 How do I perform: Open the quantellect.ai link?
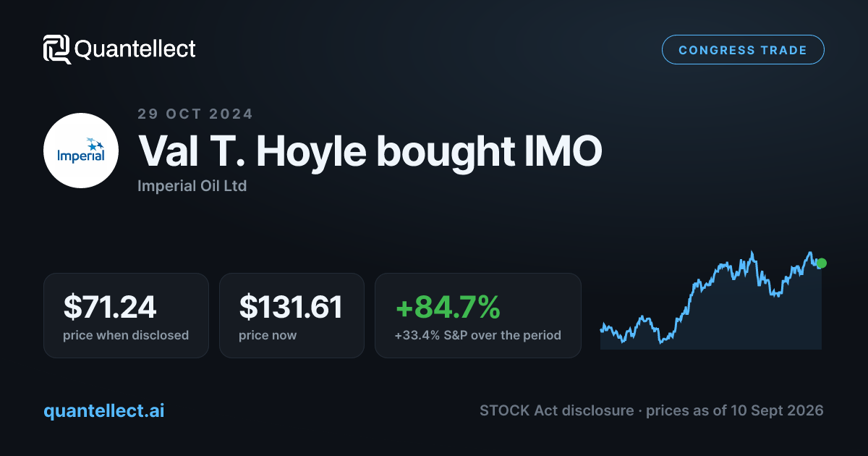coord(104,410)
